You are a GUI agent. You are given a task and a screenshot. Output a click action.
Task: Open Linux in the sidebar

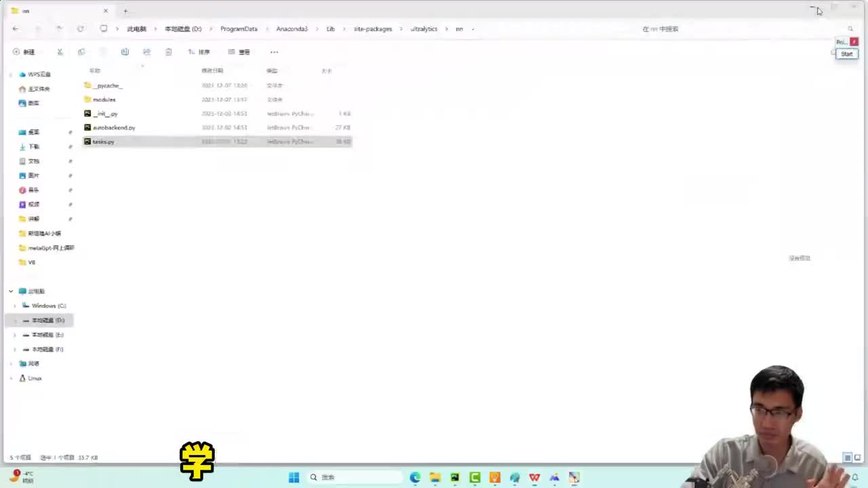pos(31,378)
